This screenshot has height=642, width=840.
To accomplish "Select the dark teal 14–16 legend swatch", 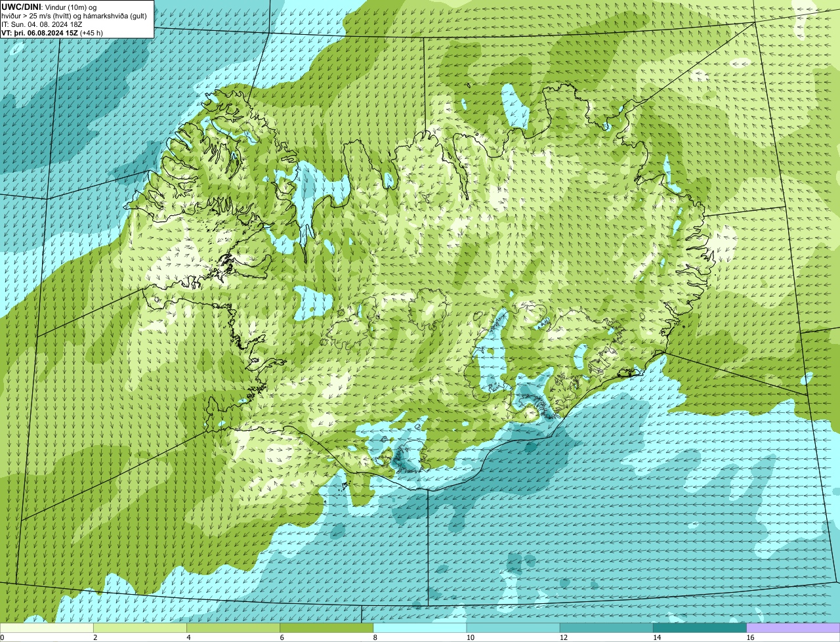I will (700, 628).
